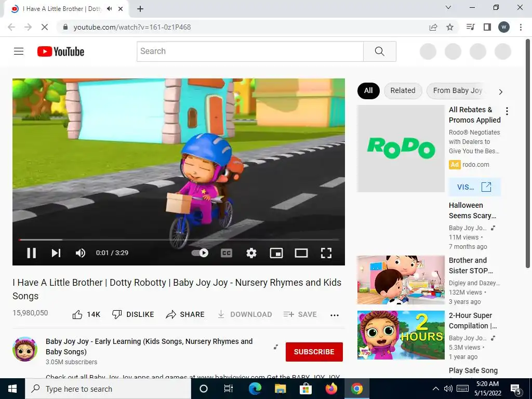Open the Rodo ad options three-dot menu
The height and width of the screenshot is (399, 532).
[507, 111]
